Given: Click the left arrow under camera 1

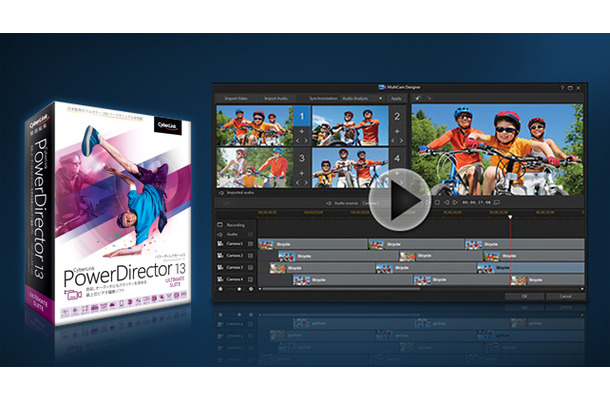Looking at the screenshot, I should pos(298,140).
